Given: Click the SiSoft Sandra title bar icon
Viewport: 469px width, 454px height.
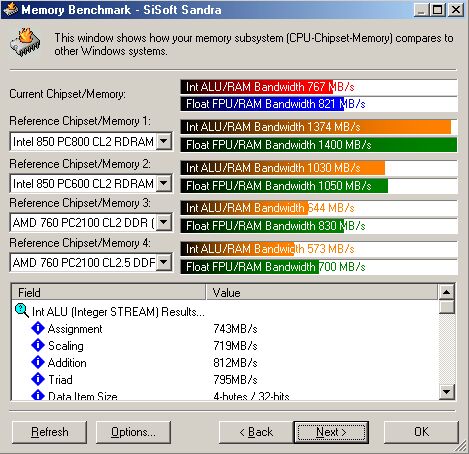Looking at the screenshot, I should (10, 9).
